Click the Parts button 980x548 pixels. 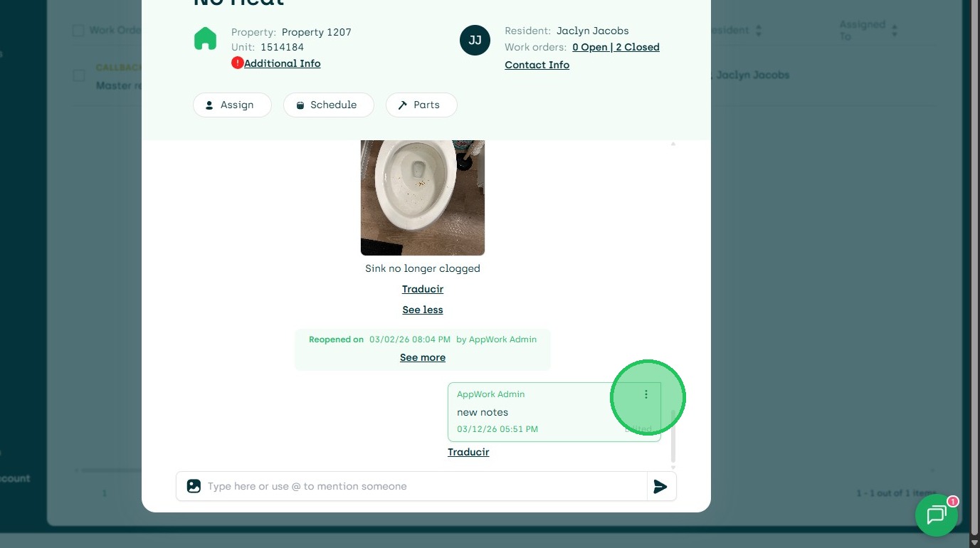(x=421, y=105)
